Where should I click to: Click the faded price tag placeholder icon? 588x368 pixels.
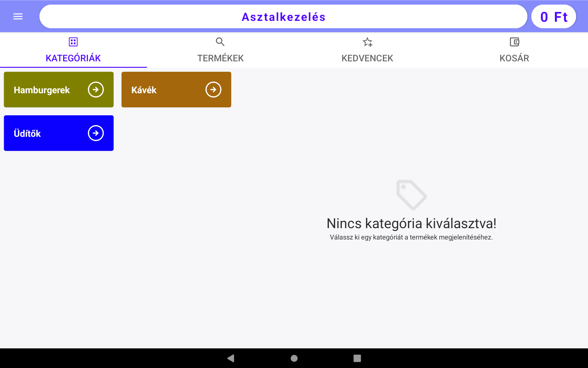click(411, 194)
